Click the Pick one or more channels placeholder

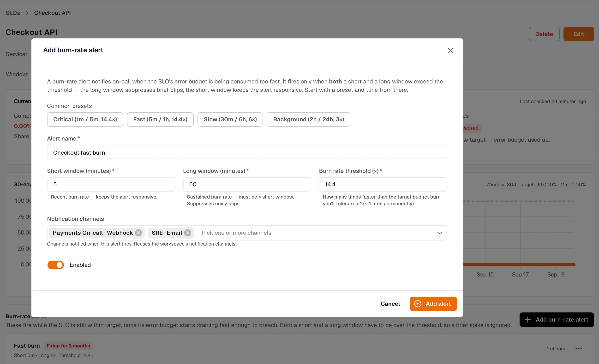coord(237,233)
